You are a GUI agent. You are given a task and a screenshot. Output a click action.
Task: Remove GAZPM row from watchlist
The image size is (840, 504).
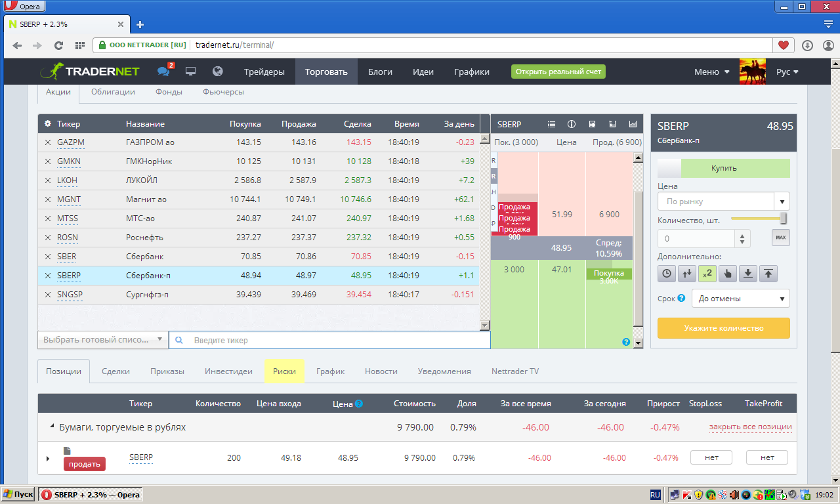(47, 142)
